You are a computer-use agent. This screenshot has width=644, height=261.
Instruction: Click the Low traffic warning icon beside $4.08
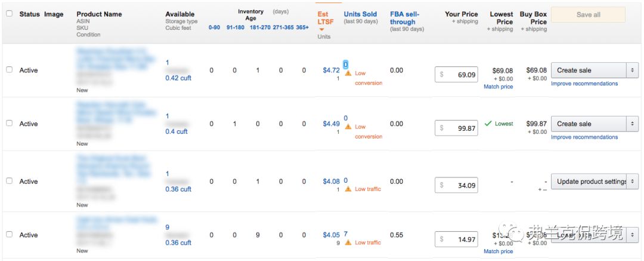click(x=348, y=189)
